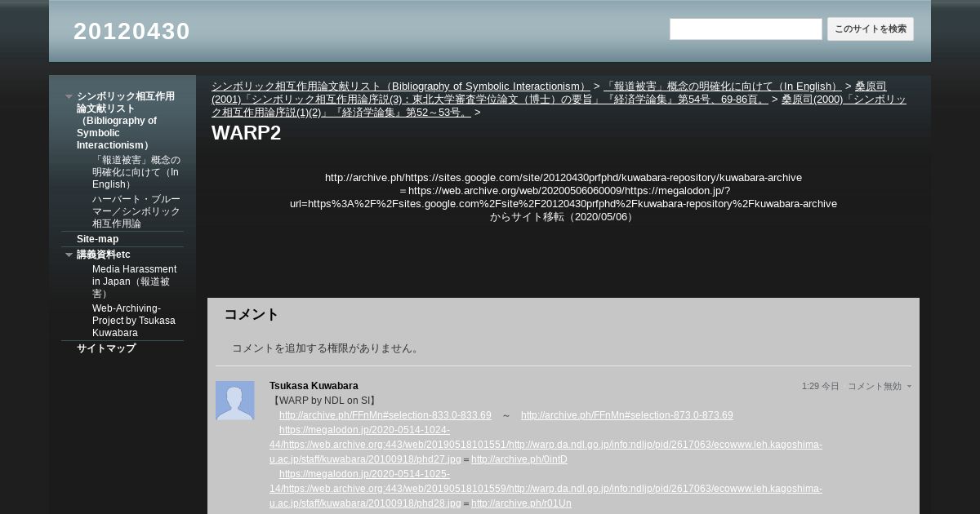This screenshot has height=514, width=980.
Task: Open megalodon link ending phd27.jpg
Action: point(546,445)
